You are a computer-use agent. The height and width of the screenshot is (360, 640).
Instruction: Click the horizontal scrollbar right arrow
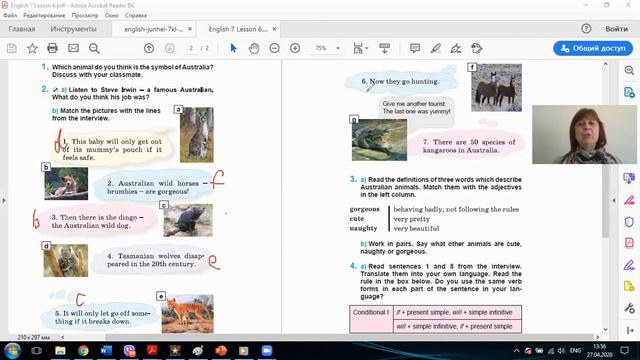click(x=598, y=337)
